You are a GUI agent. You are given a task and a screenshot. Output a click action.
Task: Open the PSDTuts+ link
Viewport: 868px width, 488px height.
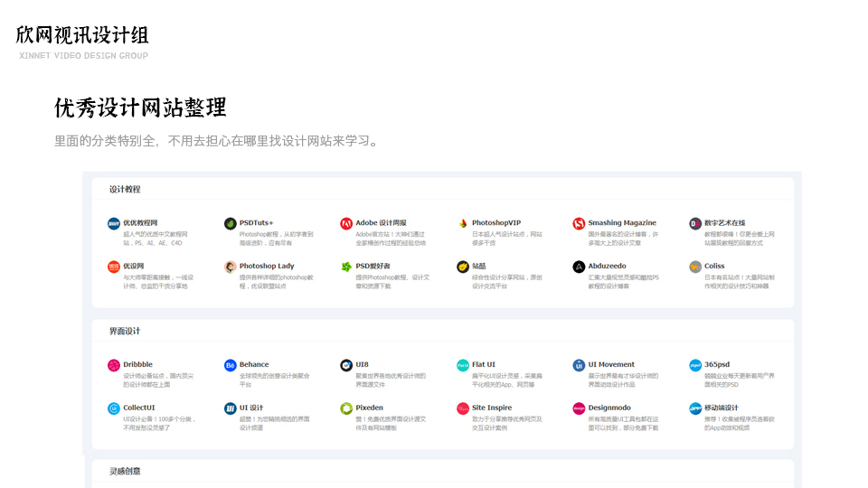(256, 222)
